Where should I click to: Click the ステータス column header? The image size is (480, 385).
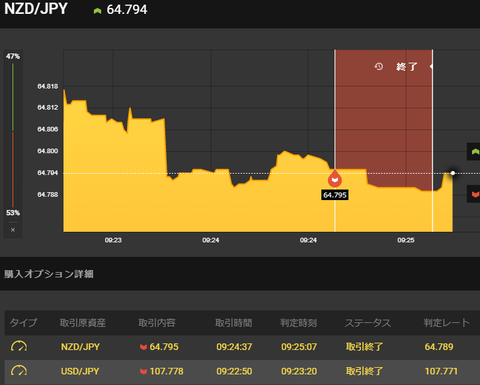pos(368,323)
